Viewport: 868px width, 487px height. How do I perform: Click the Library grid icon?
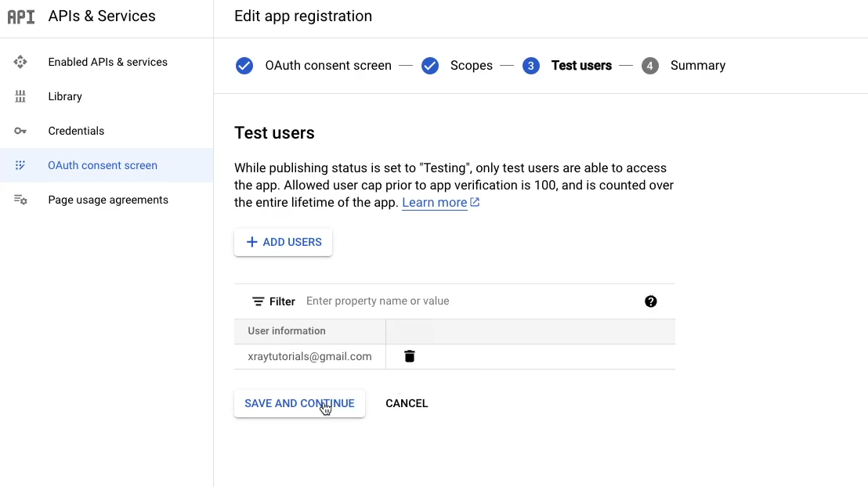click(20, 96)
